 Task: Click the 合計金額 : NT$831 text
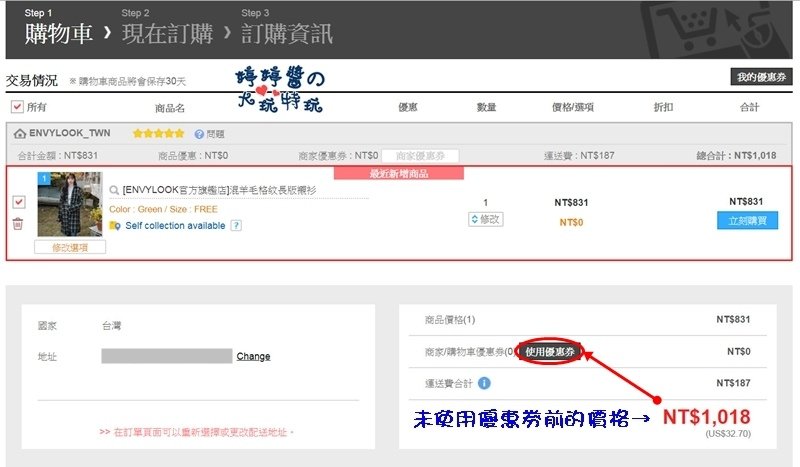[x=58, y=156]
